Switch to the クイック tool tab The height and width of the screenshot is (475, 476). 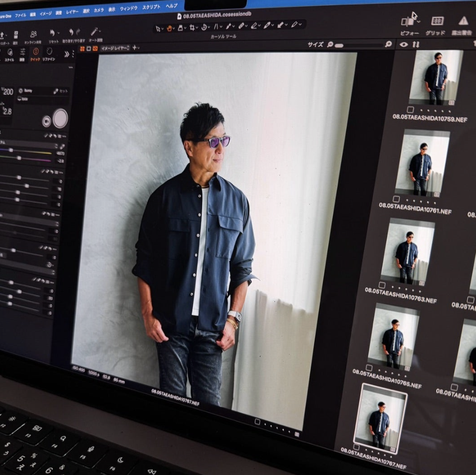coord(35,54)
